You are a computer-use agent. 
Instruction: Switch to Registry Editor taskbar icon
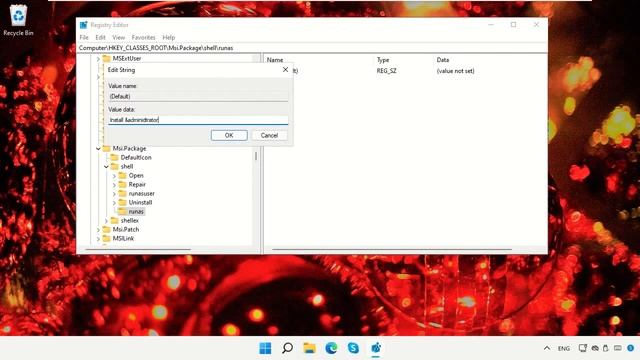tap(376, 348)
